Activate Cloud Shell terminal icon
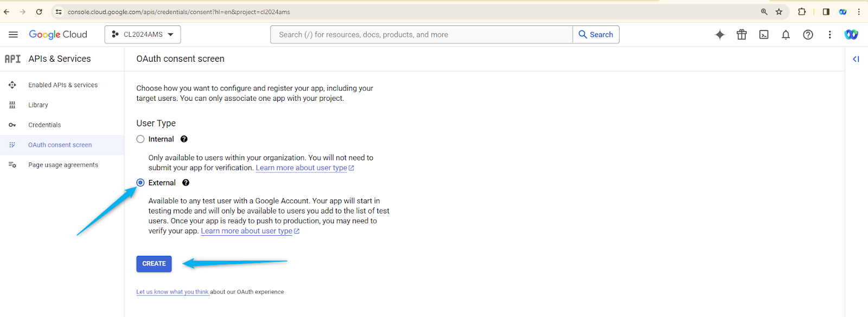The height and width of the screenshot is (317, 868). click(764, 35)
